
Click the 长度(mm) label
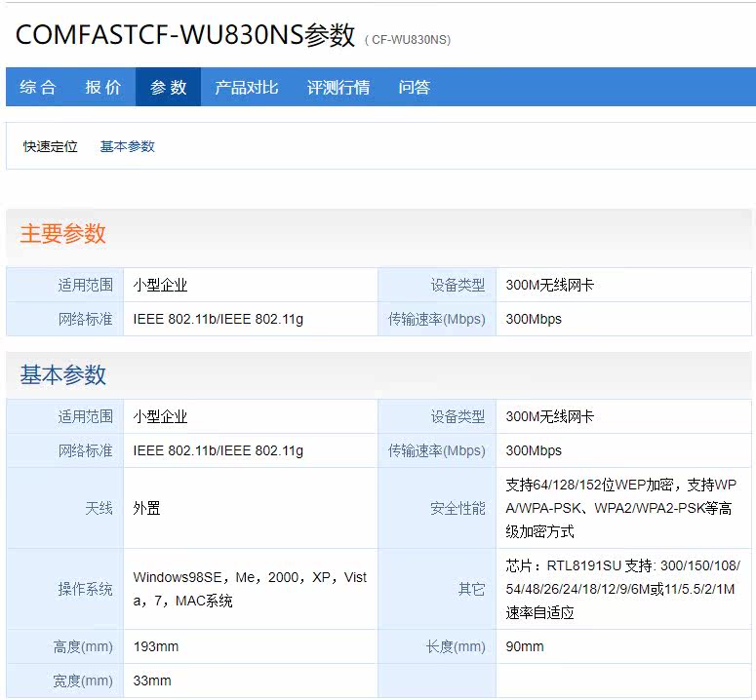coord(456,646)
